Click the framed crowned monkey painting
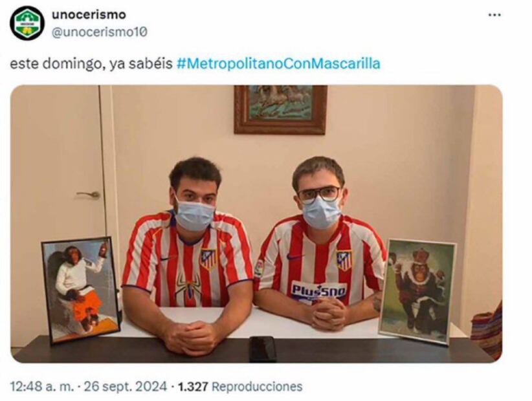 point(417,292)
